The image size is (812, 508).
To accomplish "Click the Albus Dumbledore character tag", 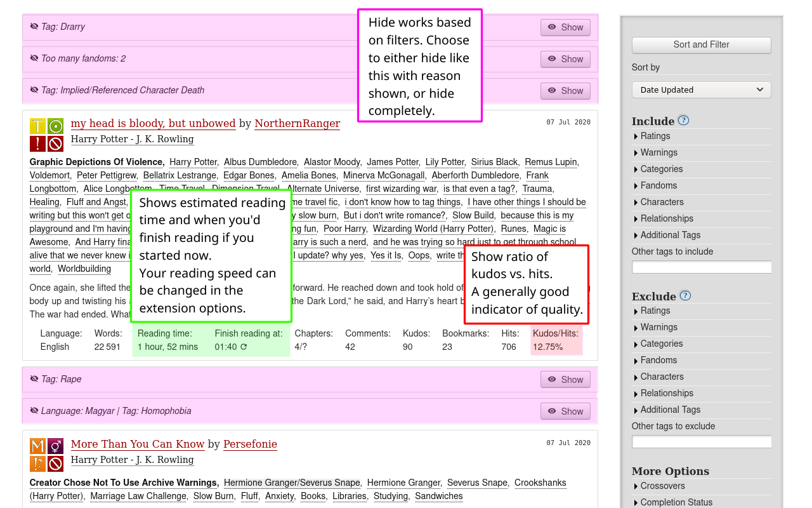I will (260, 162).
